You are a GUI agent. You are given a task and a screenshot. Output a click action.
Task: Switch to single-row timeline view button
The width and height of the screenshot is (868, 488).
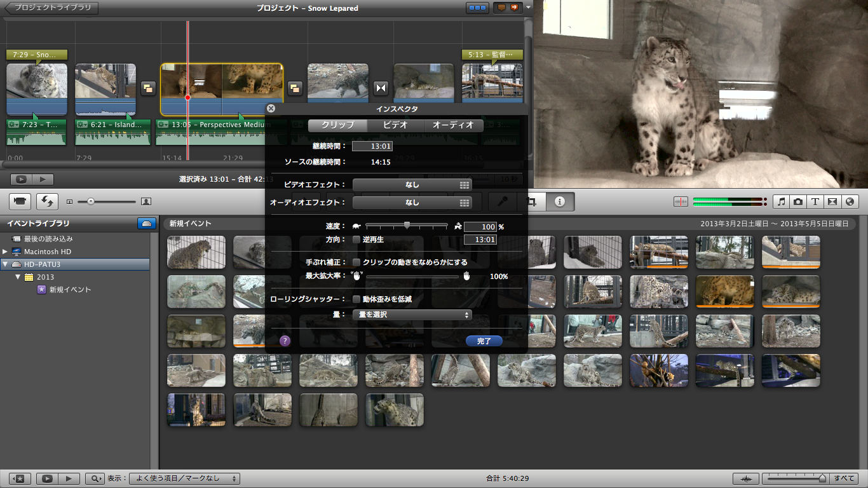pyautogui.click(x=478, y=8)
